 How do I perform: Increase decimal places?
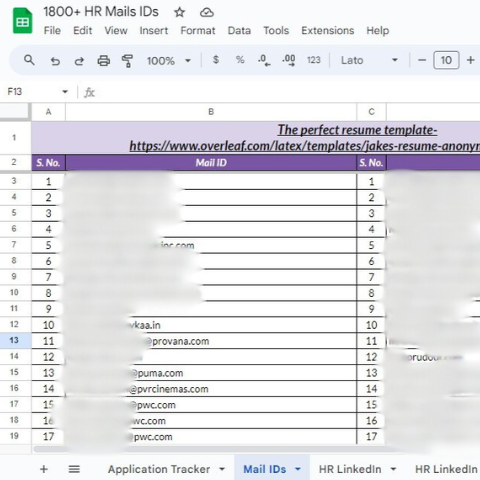(289, 60)
